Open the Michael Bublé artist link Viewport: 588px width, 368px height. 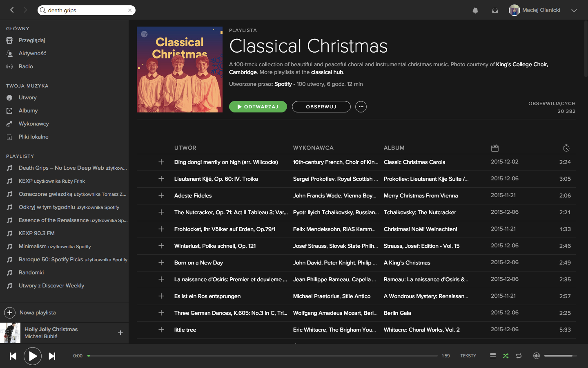[41, 337]
